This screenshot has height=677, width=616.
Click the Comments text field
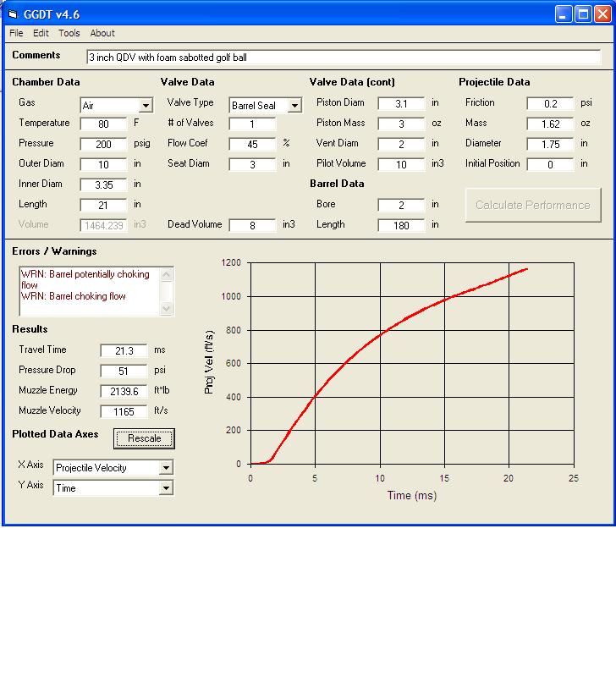click(x=344, y=58)
